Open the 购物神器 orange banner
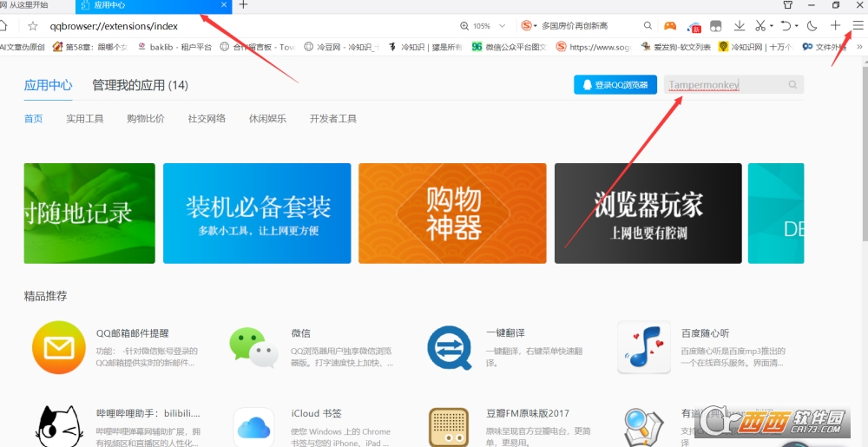The height and width of the screenshot is (447, 868). pyautogui.click(x=452, y=213)
